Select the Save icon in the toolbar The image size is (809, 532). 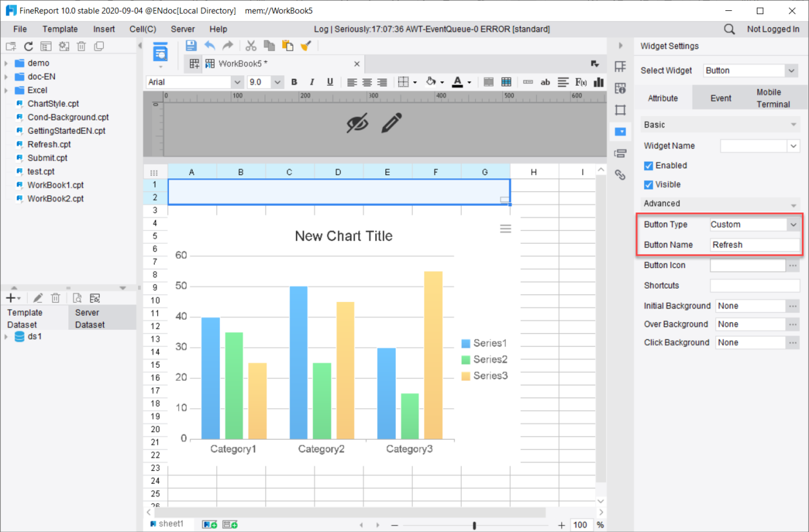tap(190, 45)
